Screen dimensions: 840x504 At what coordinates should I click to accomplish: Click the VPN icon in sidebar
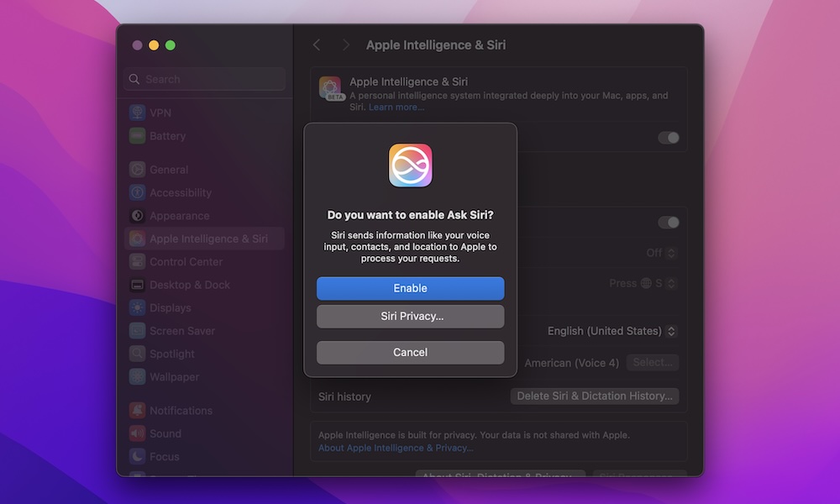click(x=137, y=113)
